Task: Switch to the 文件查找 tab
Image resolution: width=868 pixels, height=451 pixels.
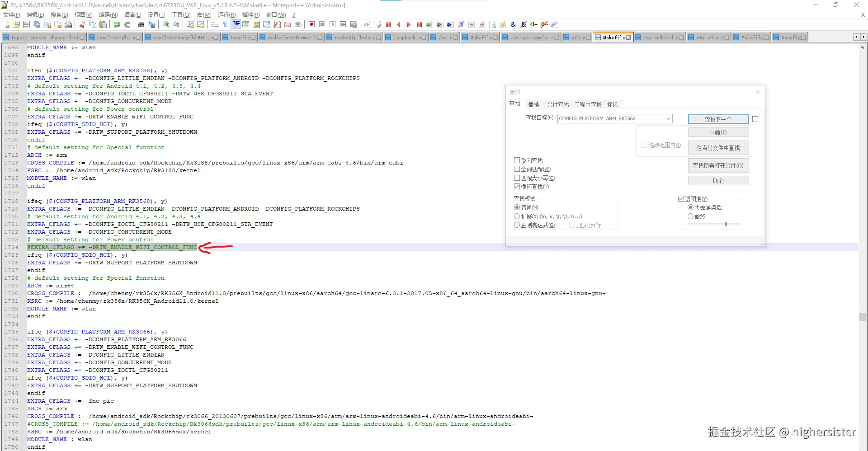Action: 558,104
